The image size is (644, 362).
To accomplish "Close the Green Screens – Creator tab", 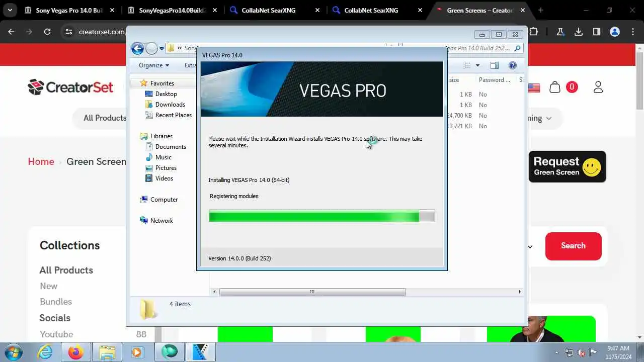I will (x=523, y=10).
